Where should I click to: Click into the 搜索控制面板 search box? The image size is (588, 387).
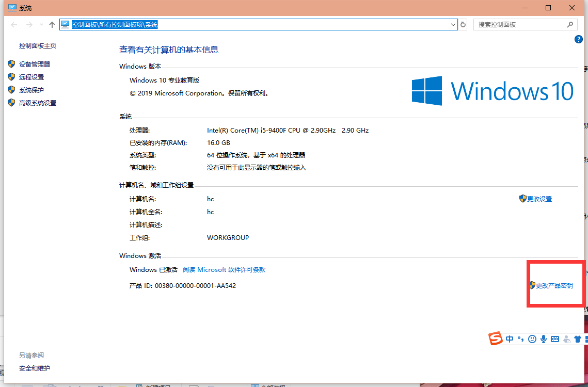519,24
